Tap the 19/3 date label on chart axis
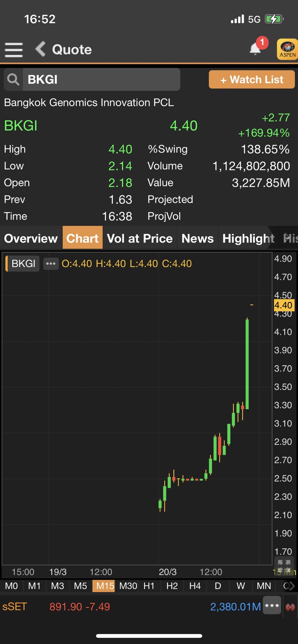 coord(58,572)
